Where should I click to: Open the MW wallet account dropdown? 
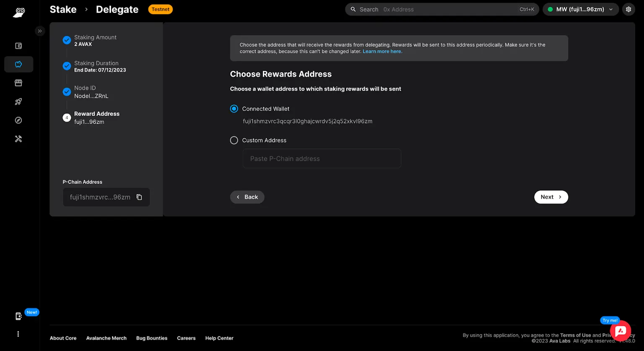pos(581,9)
